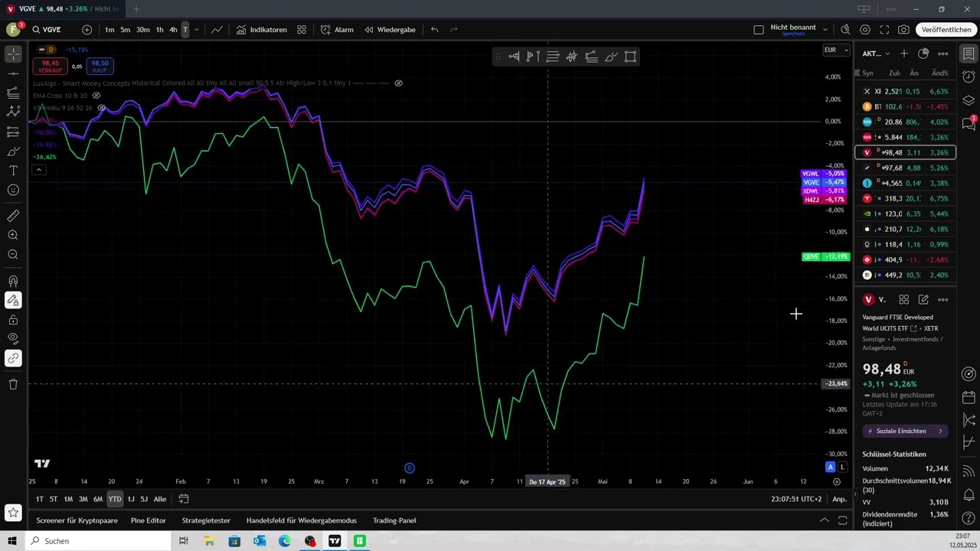Click the Windows Suchen taskbar search box
The image size is (980, 551).
(100, 541)
